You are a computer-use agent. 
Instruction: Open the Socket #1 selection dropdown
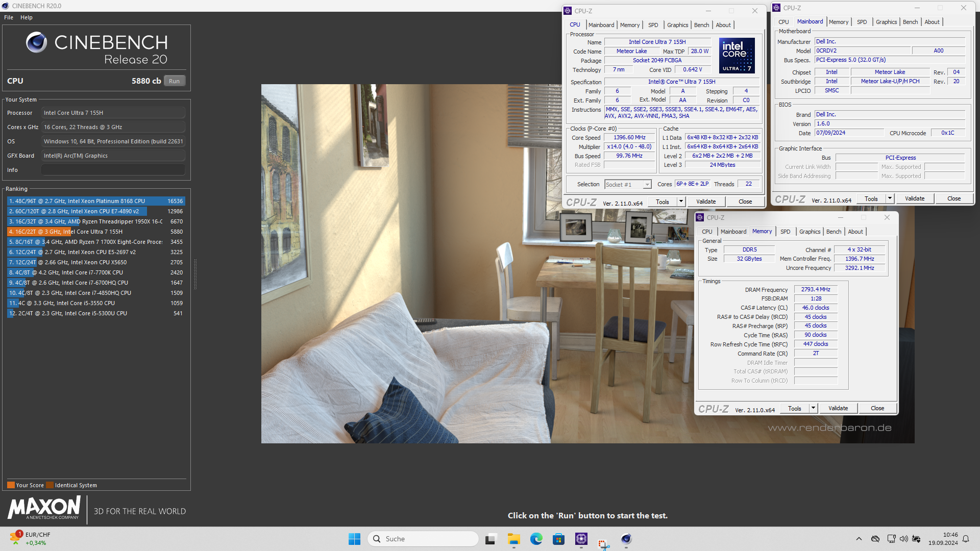[x=628, y=185]
